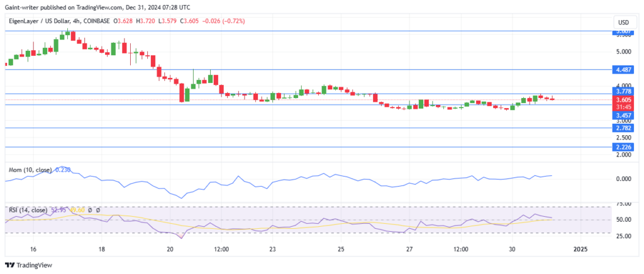Select the 3.457 price level label
This screenshot has height=274, width=644.
(623, 116)
